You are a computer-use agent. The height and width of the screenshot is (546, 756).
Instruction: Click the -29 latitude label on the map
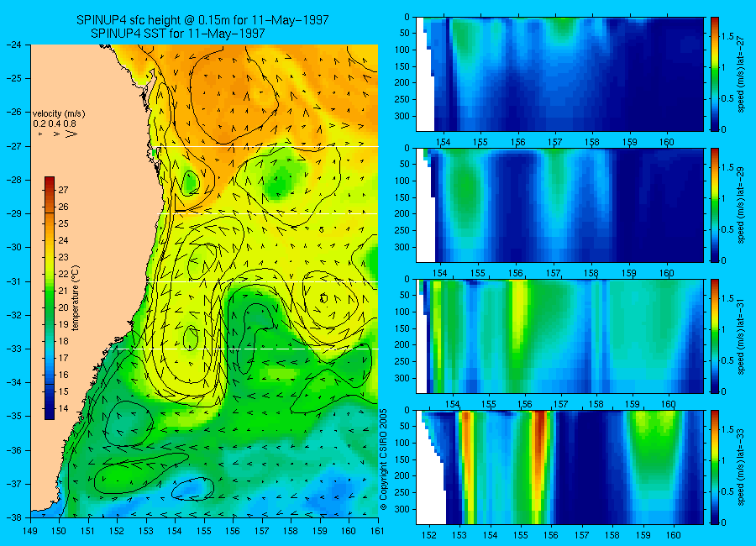click(14, 213)
